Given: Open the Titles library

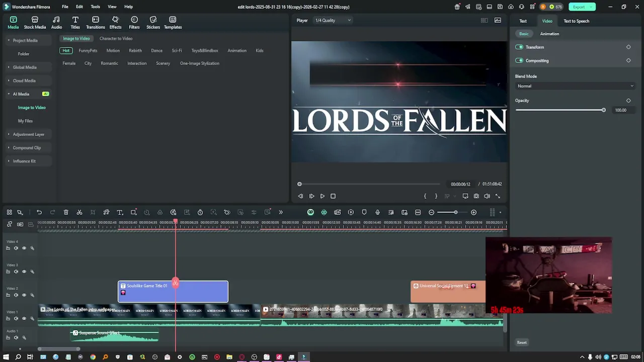Looking at the screenshot, I should pyautogui.click(x=75, y=23).
